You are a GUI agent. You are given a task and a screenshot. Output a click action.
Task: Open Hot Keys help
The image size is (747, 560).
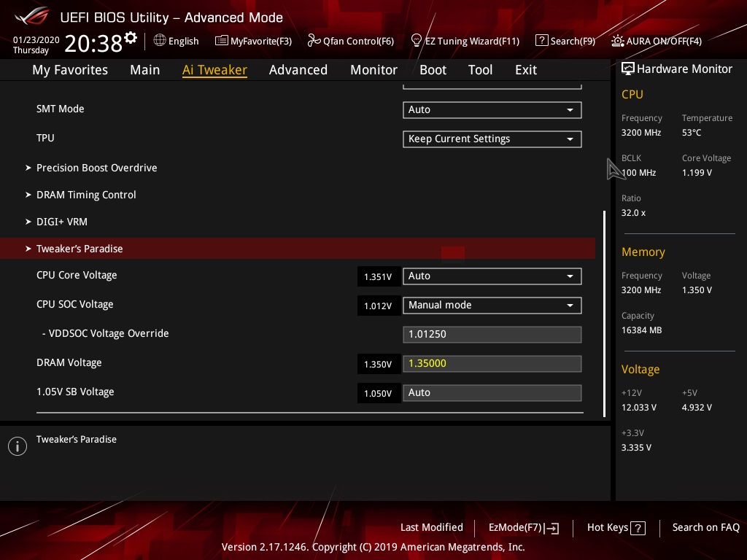pos(616,528)
